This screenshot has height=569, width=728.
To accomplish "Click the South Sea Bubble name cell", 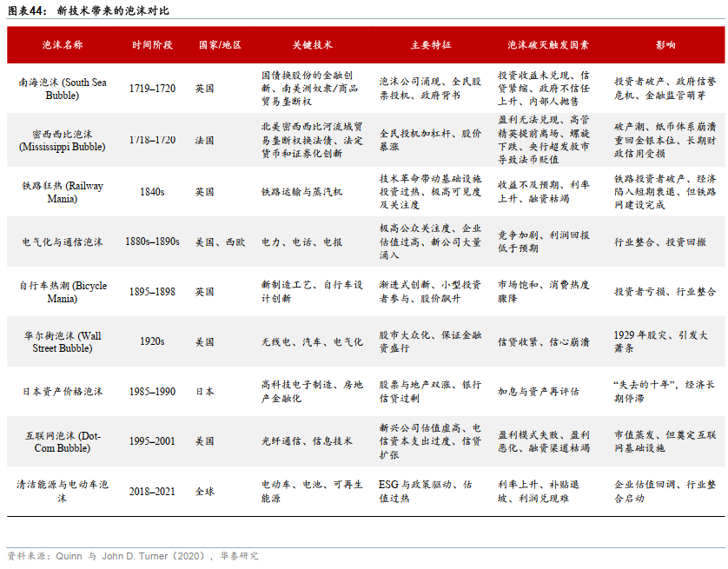I will 63,89.
